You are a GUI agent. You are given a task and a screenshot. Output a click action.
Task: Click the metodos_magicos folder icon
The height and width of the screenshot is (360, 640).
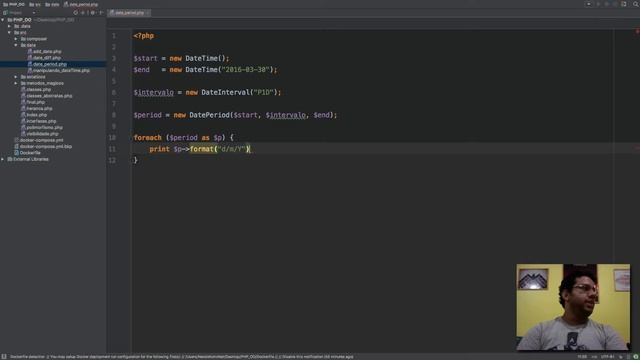[23, 83]
